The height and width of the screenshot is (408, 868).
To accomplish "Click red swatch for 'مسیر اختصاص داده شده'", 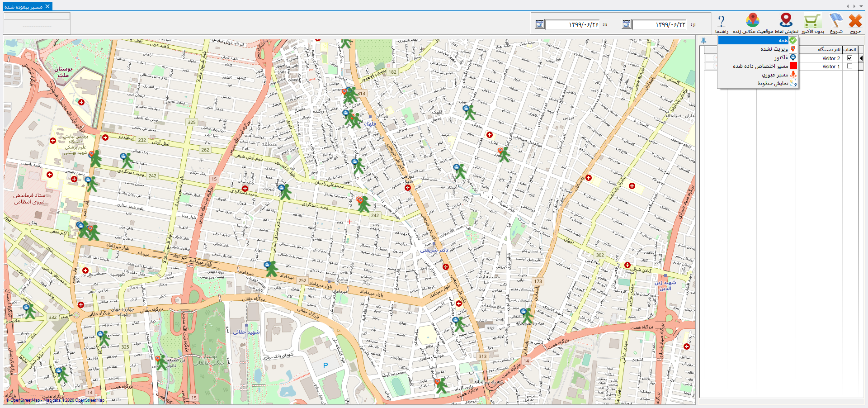I will point(793,66).
